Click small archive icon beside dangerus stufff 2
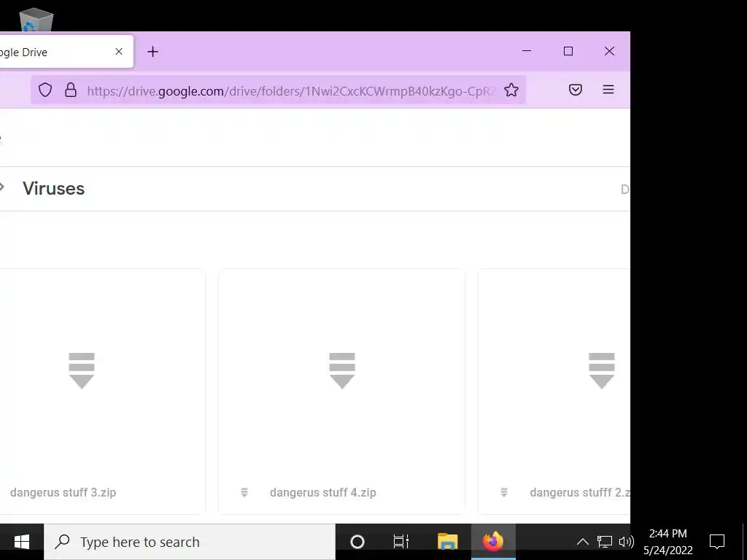 pos(504,492)
